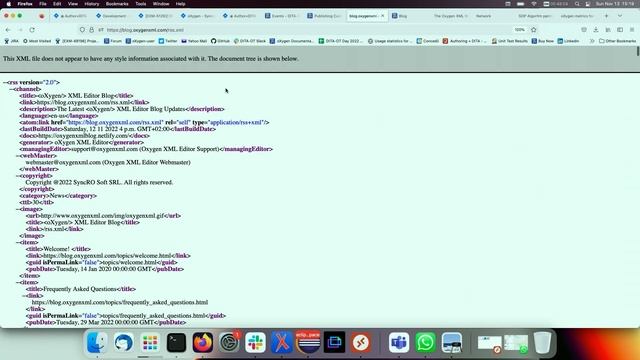The height and width of the screenshot is (360, 640).
Task: Go forward with the browser forward arrow
Action: 20,30
